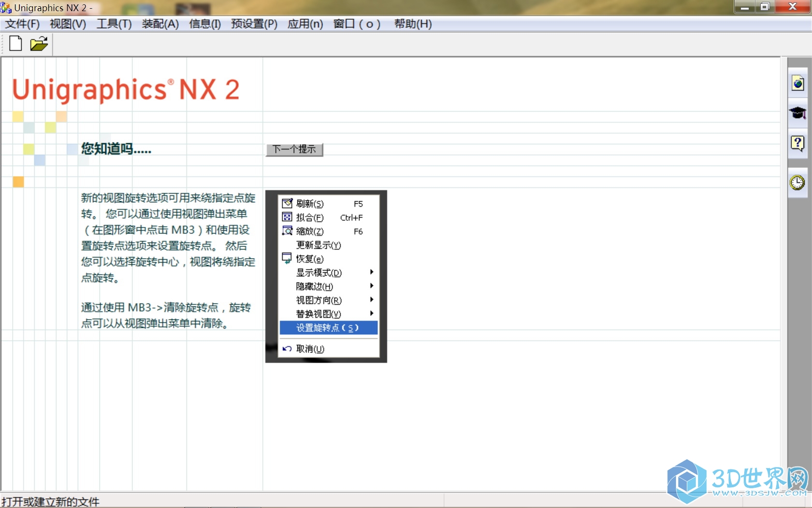812x508 pixels.
Task: Open the 帮助(H) menu
Action: (413, 24)
